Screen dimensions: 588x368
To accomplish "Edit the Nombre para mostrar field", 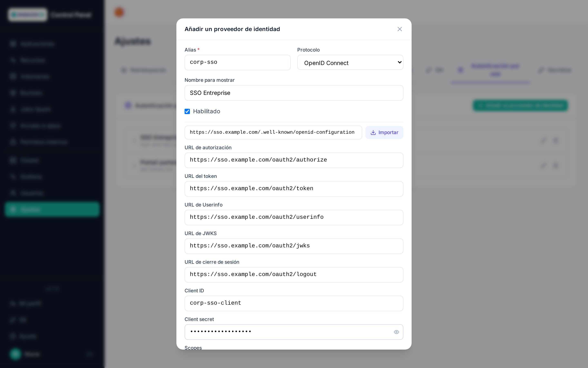I will pos(294,93).
